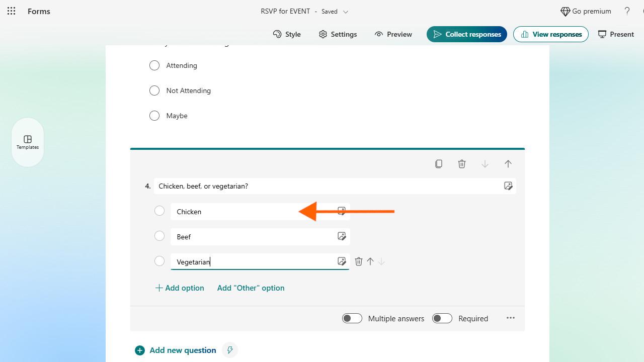This screenshot has height=362, width=644.
Task: Move question 4 up with the arrow
Action: (508, 164)
